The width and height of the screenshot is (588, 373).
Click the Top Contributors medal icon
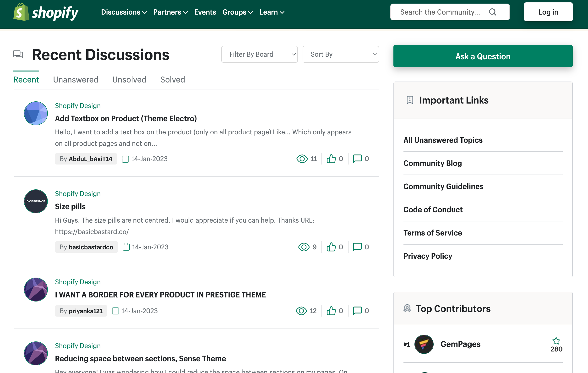point(407,308)
